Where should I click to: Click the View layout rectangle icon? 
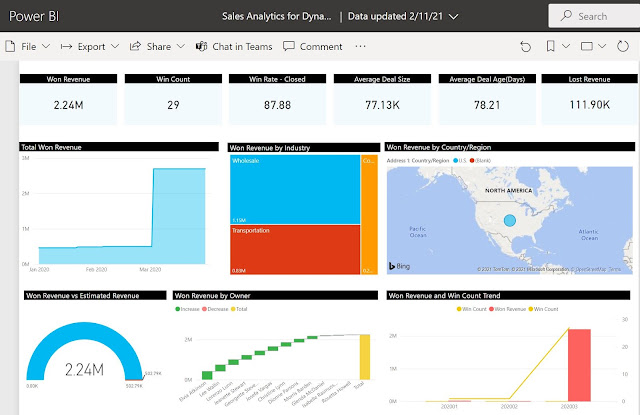(587, 46)
